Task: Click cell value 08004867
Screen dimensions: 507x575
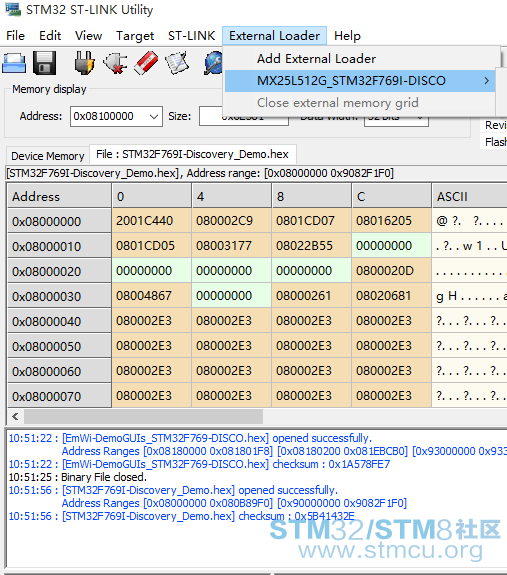Action: (151, 296)
